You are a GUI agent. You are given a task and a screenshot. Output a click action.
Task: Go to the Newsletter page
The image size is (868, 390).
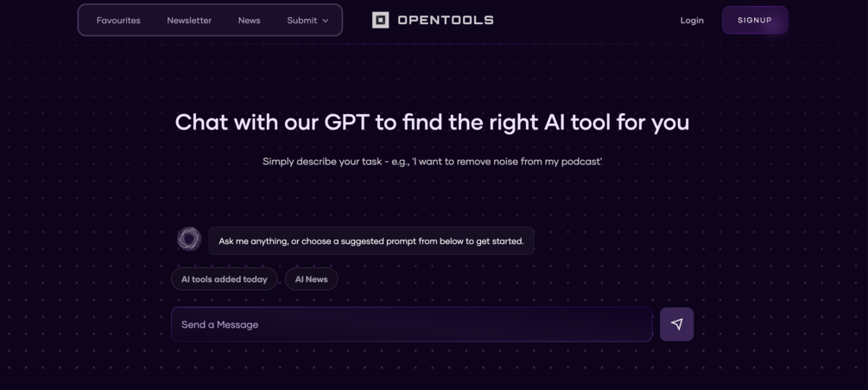click(x=189, y=21)
